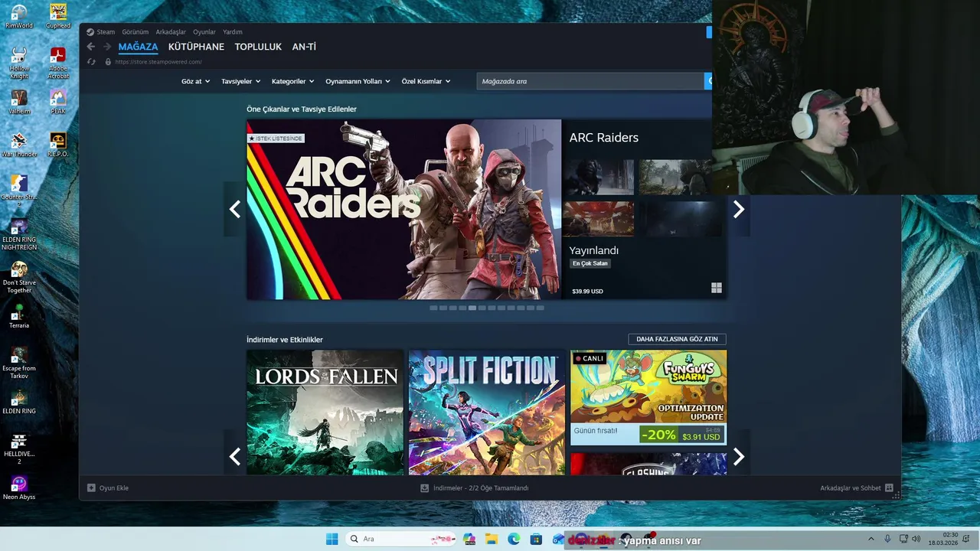
Task: Open Escape from Tarkov desktop shortcut
Action: [19, 363]
